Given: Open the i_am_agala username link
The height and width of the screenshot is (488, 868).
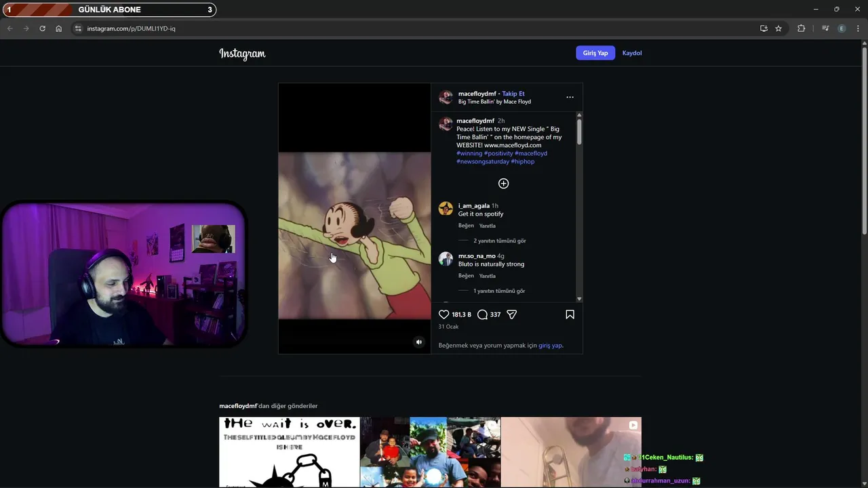Looking at the screenshot, I should pyautogui.click(x=474, y=205).
